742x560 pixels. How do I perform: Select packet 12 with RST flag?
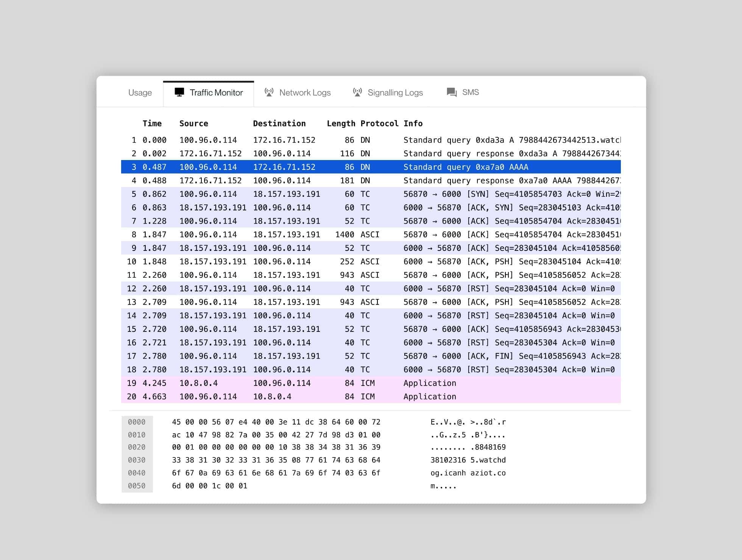[x=341, y=288]
